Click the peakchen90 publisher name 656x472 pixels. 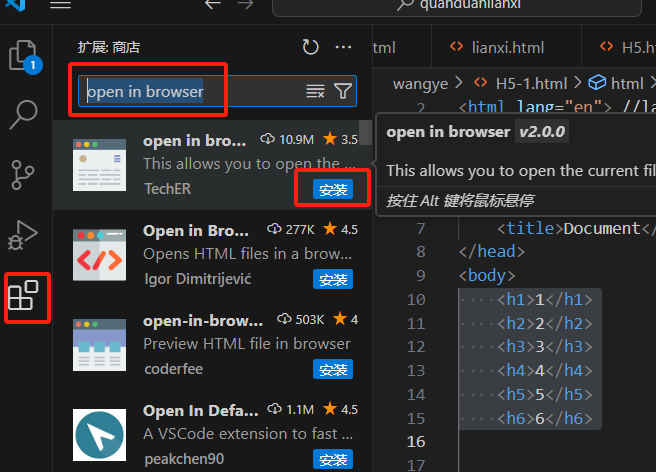tap(184, 459)
